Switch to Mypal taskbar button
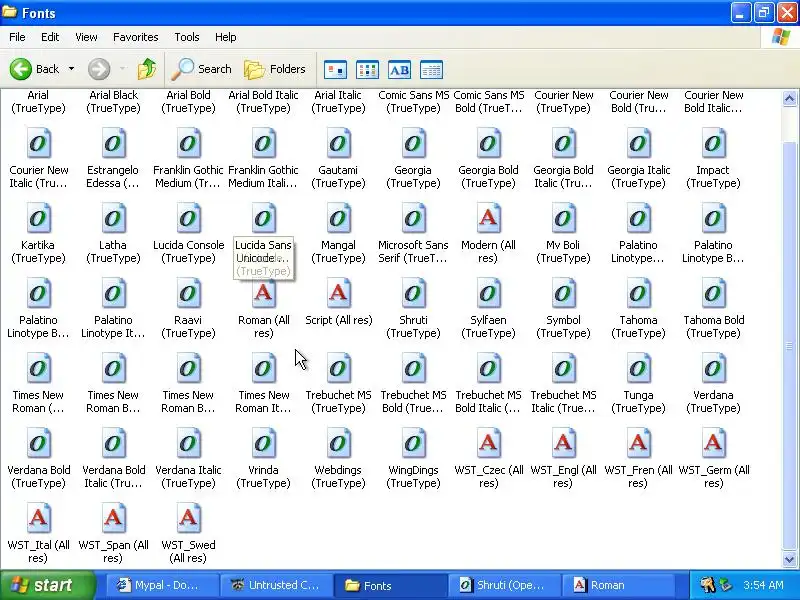The image size is (800, 600). pos(161,585)
